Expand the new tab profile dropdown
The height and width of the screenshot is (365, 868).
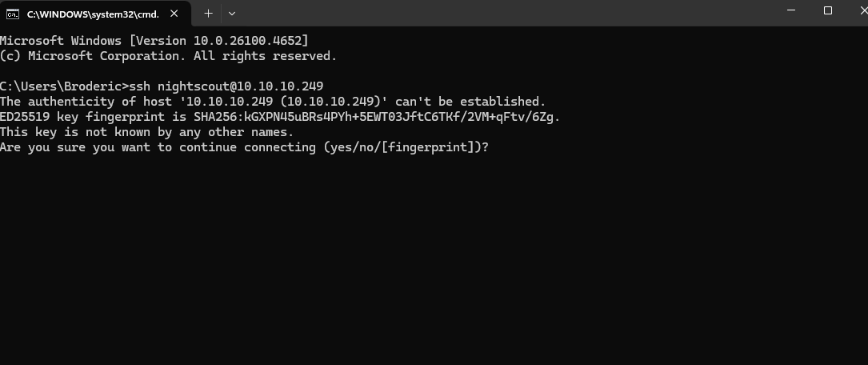click(x=232, y=13)
